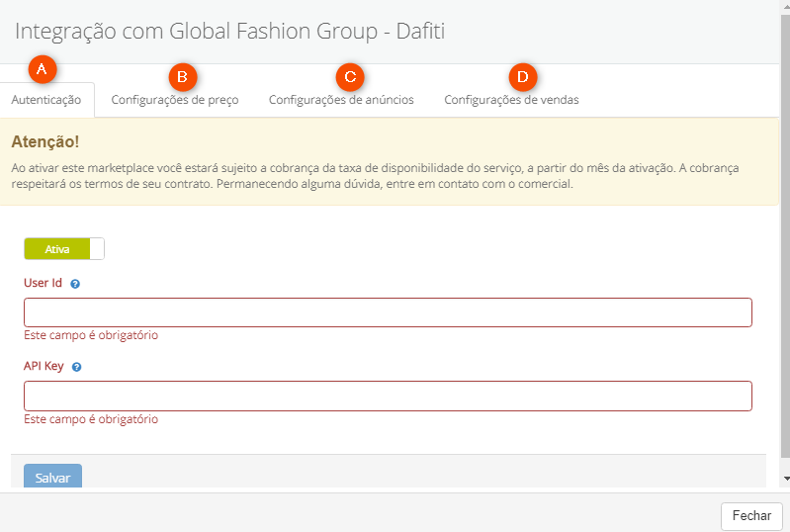Click the User Id required-field error message

[x=91, y=335]
